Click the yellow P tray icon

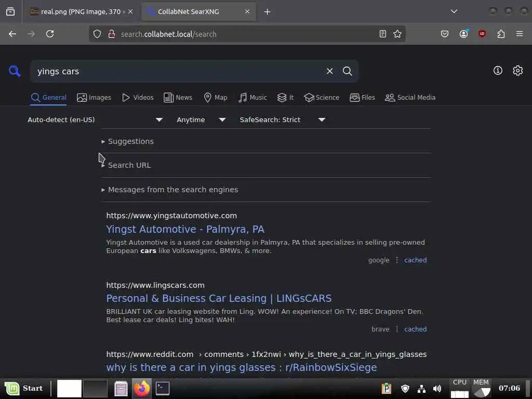387,388
